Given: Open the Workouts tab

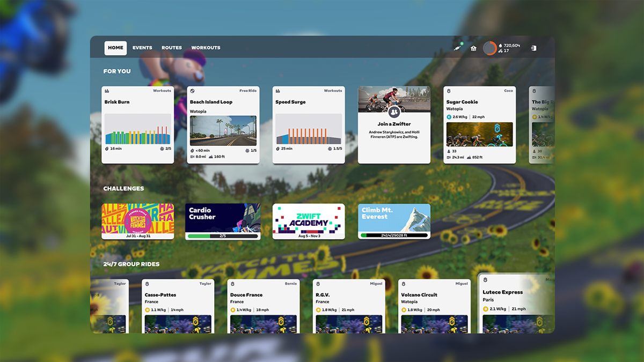Looking at the screenshot, I should click(x=206, y=48).
